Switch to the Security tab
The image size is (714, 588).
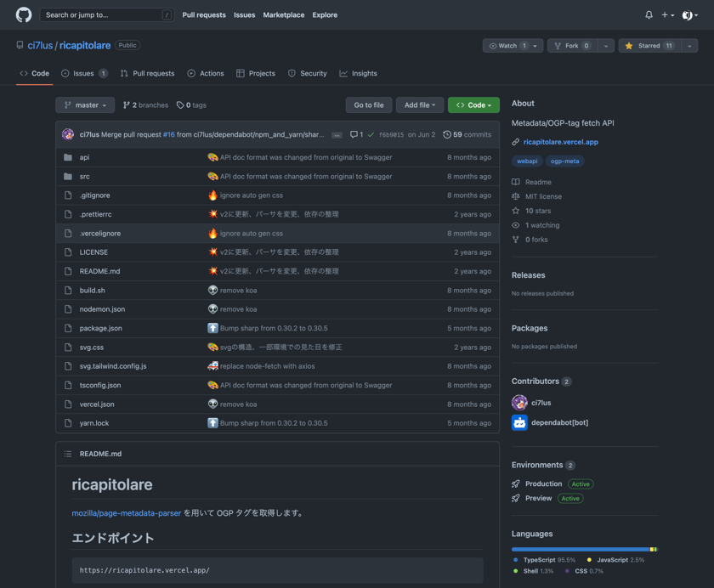[308, 73]
